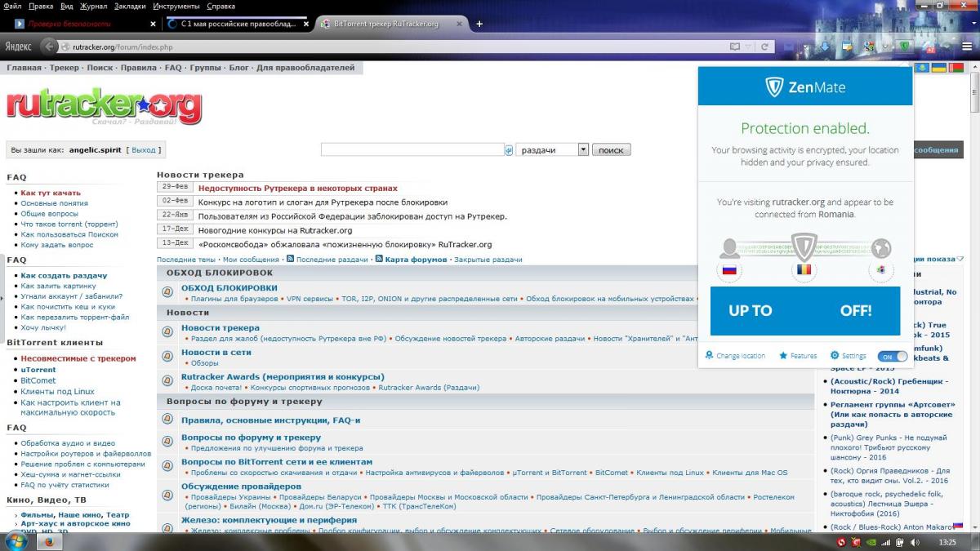Image resolution: width=980 pixels, height=551 pixels.
Task: Open ZenMate Settings link
Action: tap(849, 356)
